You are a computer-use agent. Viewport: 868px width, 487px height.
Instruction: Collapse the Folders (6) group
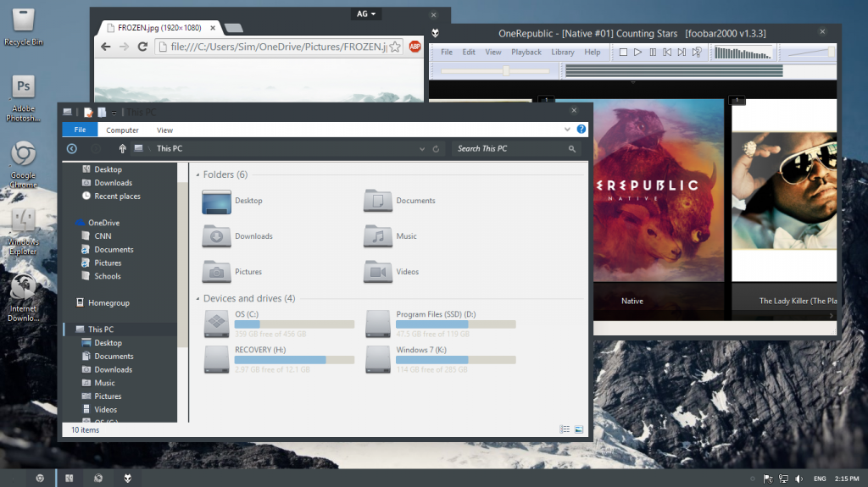point(198,175)
